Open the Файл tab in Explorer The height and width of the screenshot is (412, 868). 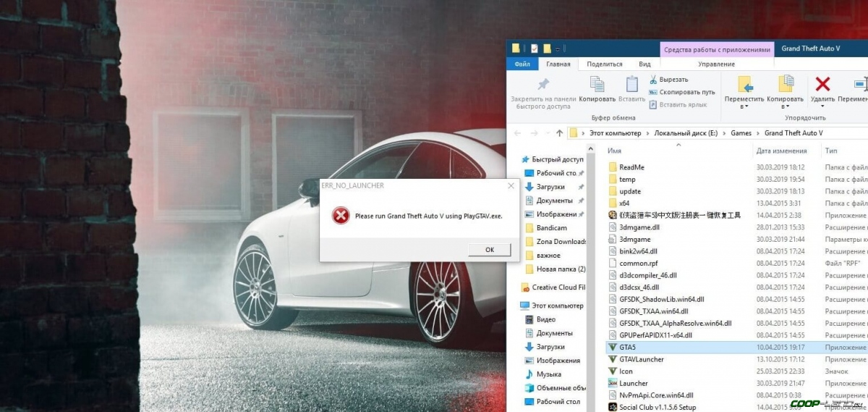[x=522, y=64]
